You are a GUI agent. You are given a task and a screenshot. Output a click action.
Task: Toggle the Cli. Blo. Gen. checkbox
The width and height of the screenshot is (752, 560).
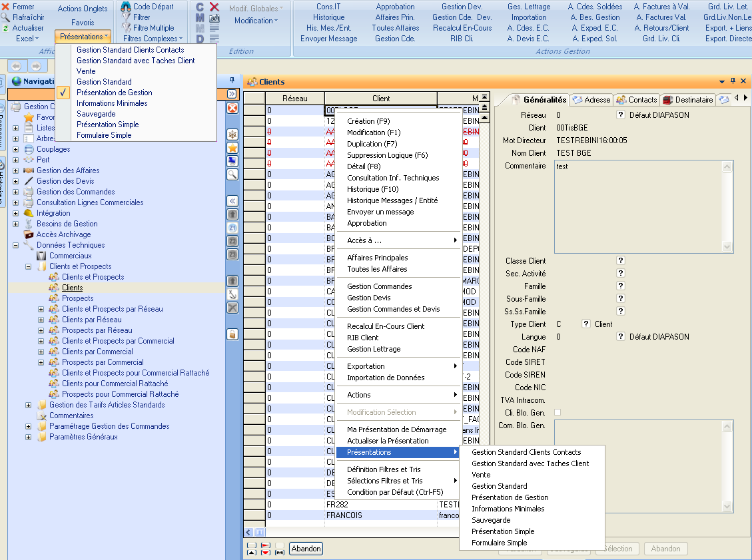(558, 412)
